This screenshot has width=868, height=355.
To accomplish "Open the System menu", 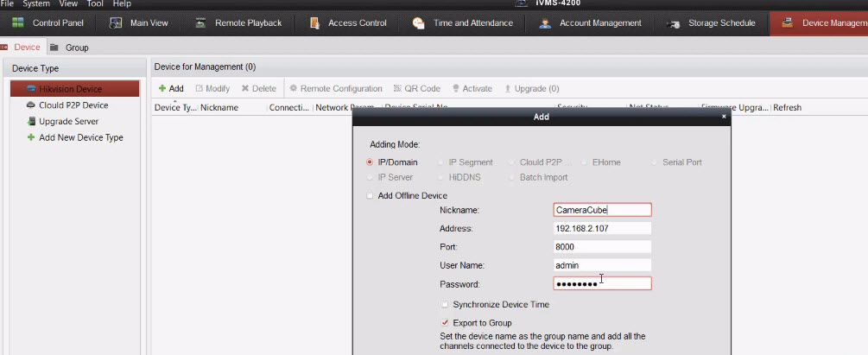I will (x=36, y=4).
